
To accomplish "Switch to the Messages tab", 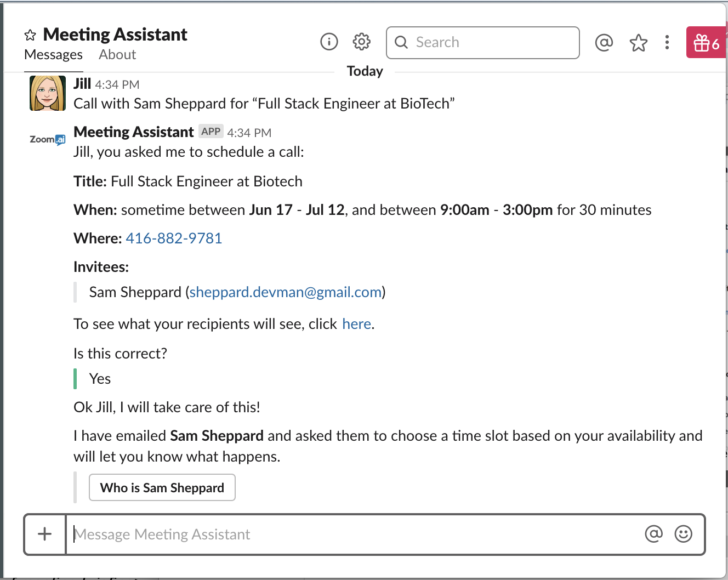I will [53, 55].
